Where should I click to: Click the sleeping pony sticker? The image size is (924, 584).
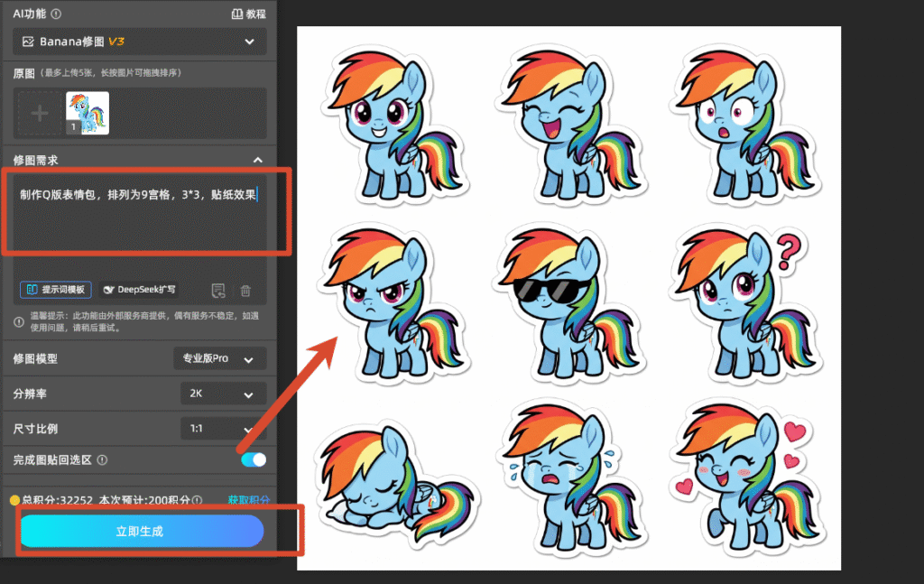tap(396, 487)
